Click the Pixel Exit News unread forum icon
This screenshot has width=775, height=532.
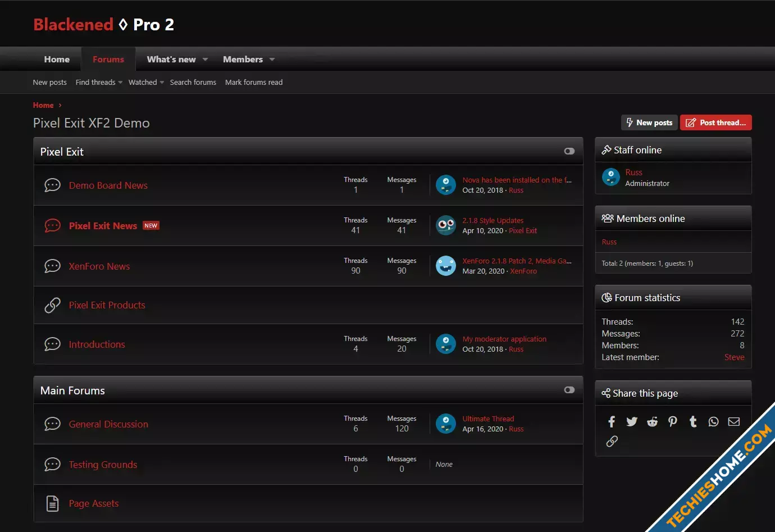52,226
